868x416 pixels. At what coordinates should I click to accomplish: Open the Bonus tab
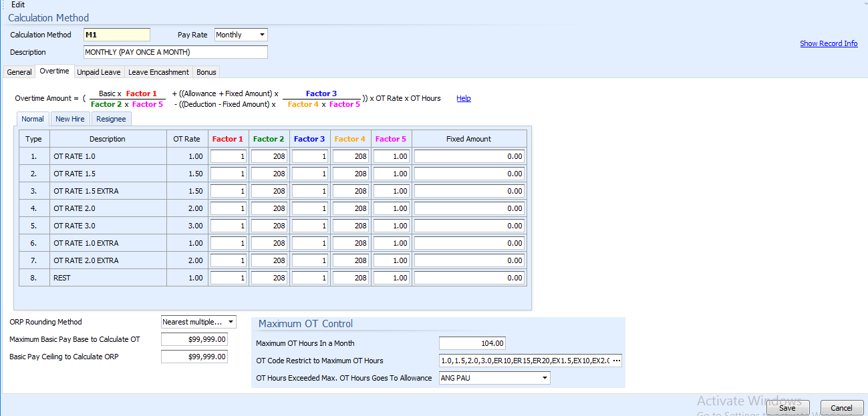[x=206, y=71]
